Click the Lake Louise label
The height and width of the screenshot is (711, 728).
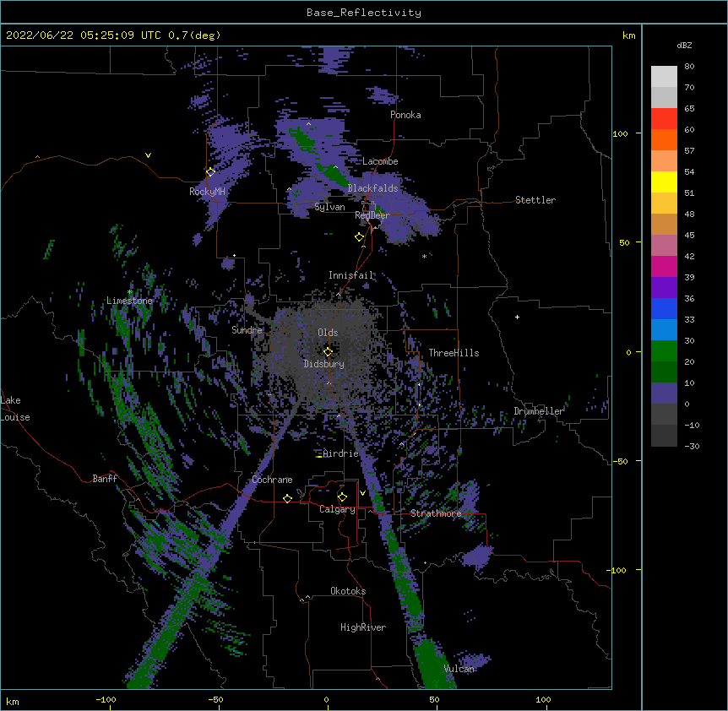15,409
